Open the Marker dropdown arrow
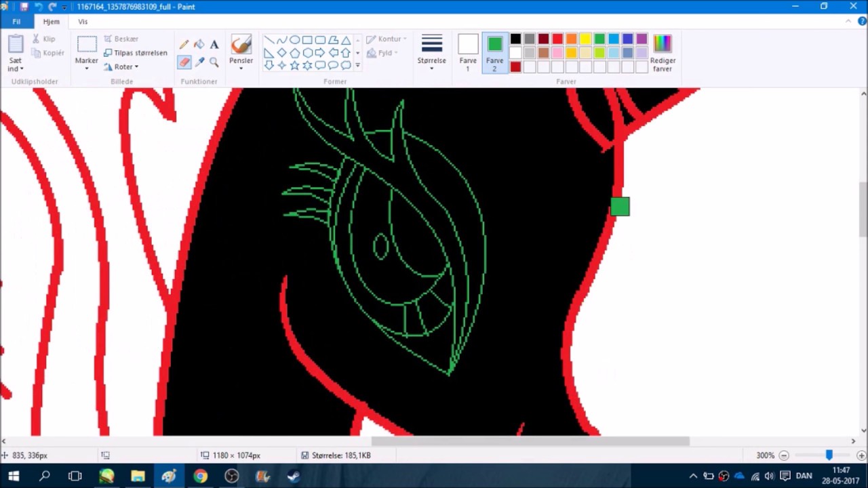Screen dimensions: 868x488 tap(87, 68)
